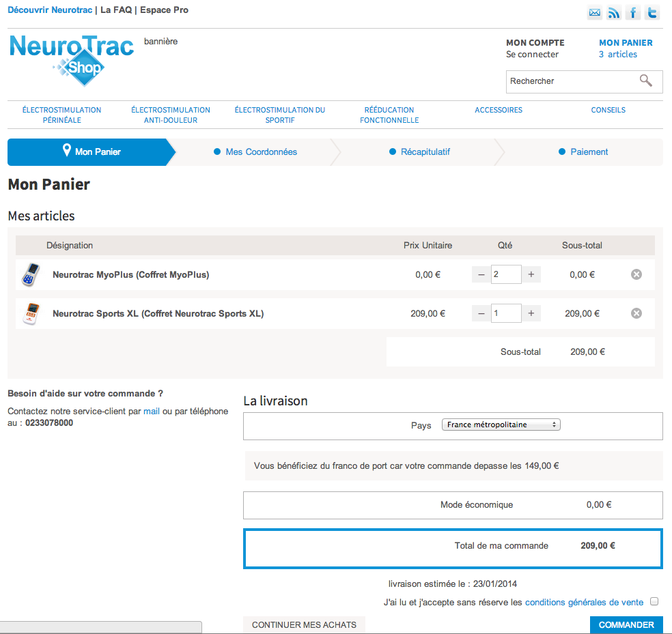Click the Sports XL quantity field
Image resolution: width=672 pixels, height=634 pixels.
click(x=506, y=313)
